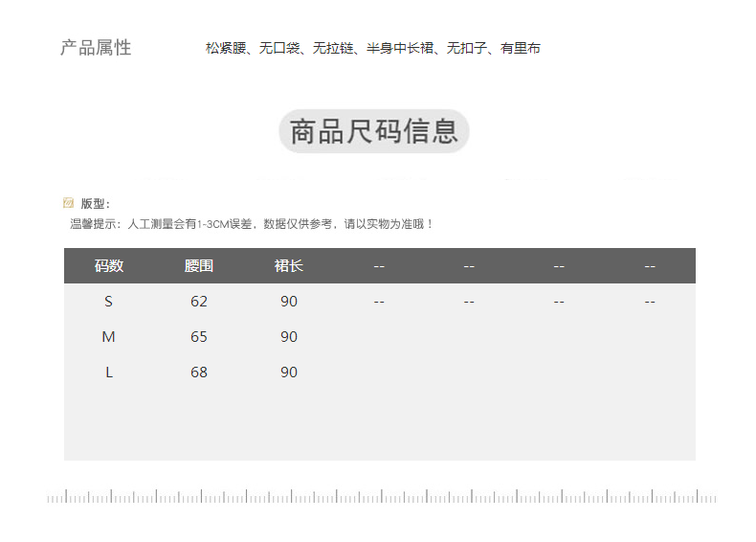Click the 码数 column header
The height and width of the screenshot is (542, 756).
[109, 265]
